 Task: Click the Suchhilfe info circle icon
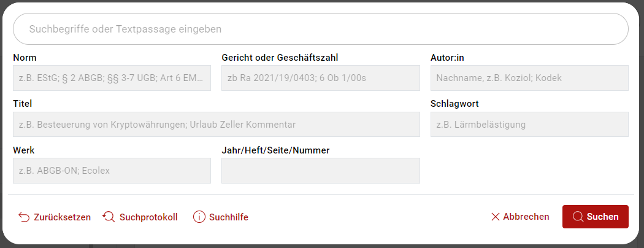199,217
